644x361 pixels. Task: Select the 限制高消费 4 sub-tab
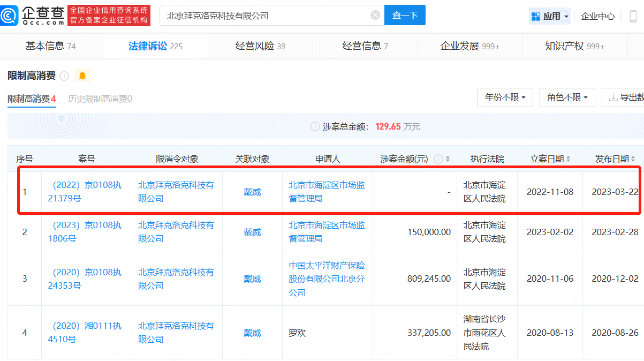click(x=32, y=99)
